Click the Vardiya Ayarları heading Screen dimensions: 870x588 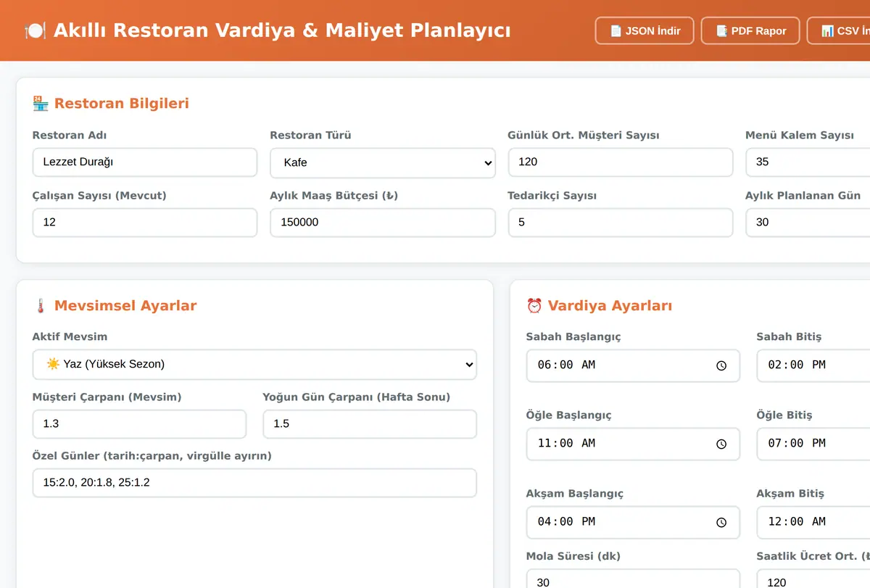(610, 305)
